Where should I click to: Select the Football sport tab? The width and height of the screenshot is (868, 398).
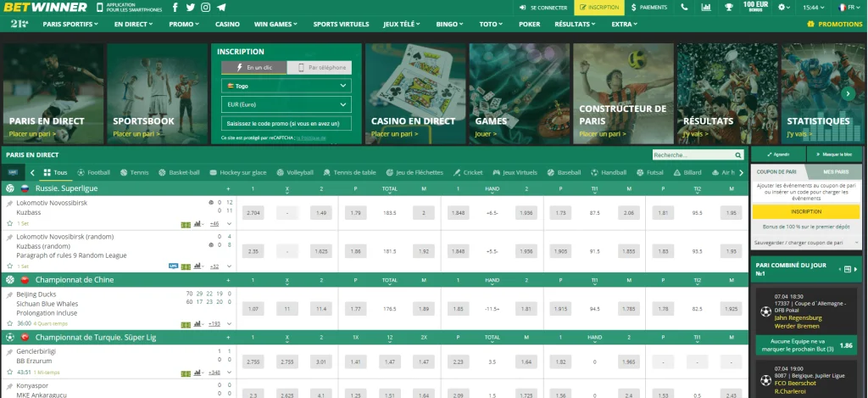point(94,172)
